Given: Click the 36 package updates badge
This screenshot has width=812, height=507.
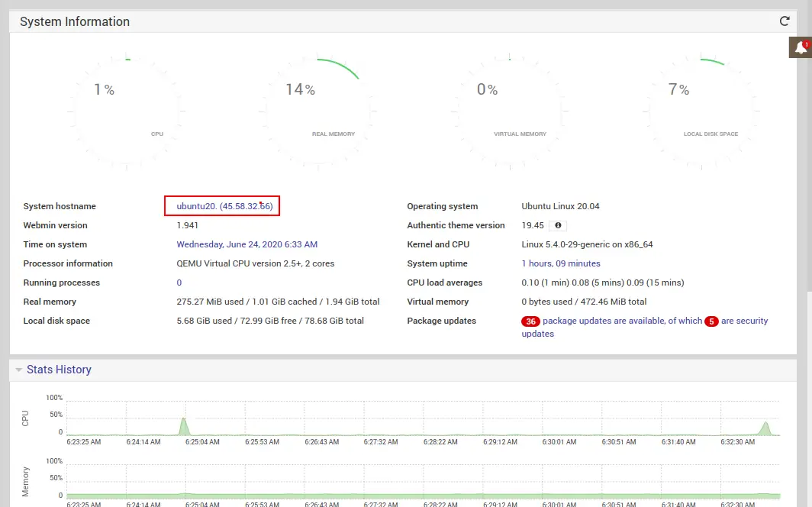Looking at the screenshot, I should (531, 321).
